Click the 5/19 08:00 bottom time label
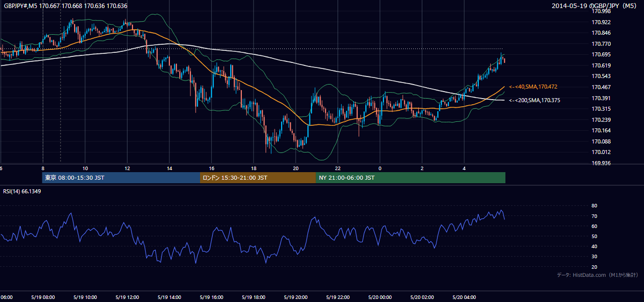Image resolution: width=644 pixels, height=302 pixels. [43, 297]
